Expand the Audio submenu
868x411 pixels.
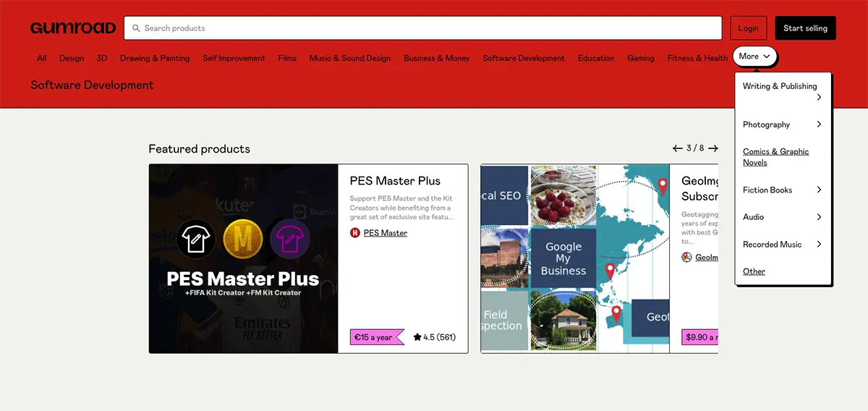[819, 217]
